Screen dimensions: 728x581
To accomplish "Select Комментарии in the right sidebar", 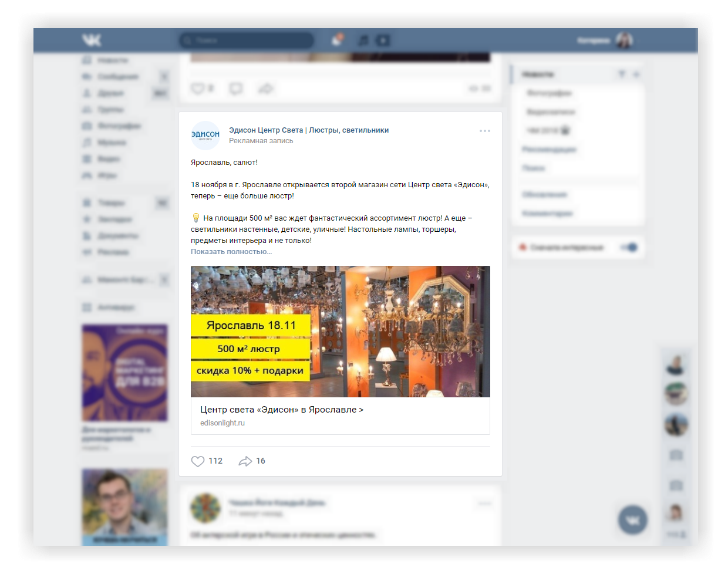I will click(547, 214).
